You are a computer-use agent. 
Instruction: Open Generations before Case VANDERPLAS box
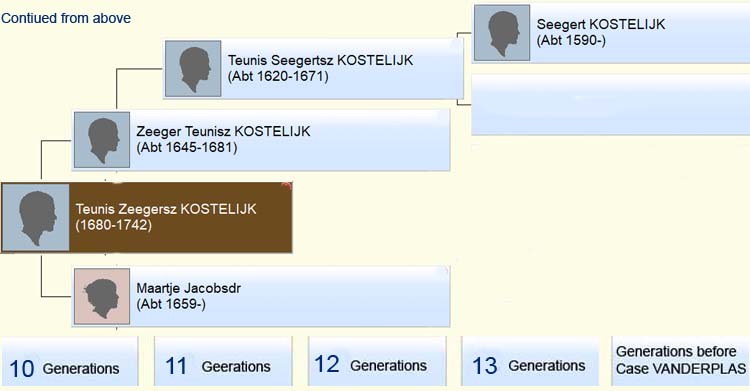(680, 361)
